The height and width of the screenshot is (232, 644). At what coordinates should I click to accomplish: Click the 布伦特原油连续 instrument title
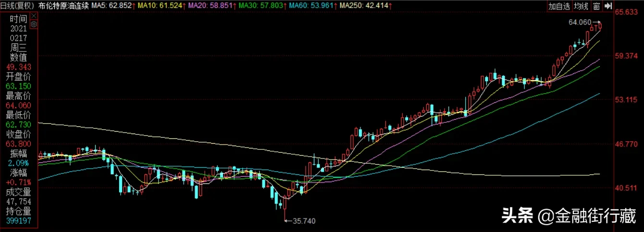point(63,6)
